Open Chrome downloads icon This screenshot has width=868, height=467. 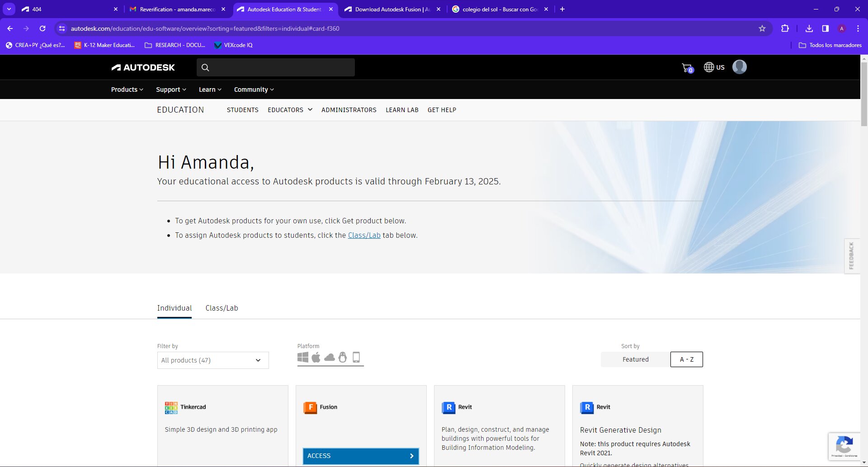[809, 28]
